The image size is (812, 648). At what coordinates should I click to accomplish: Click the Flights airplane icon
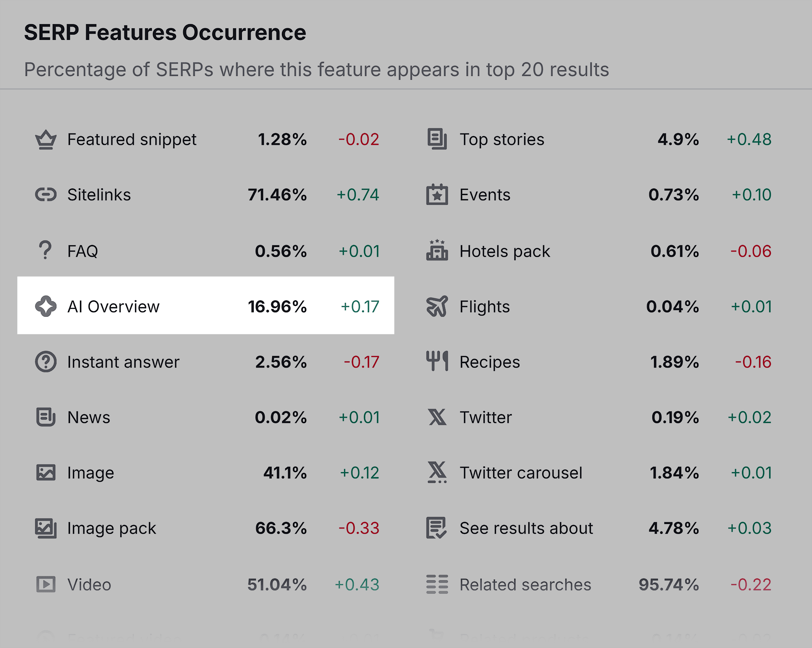click(437, 306)
